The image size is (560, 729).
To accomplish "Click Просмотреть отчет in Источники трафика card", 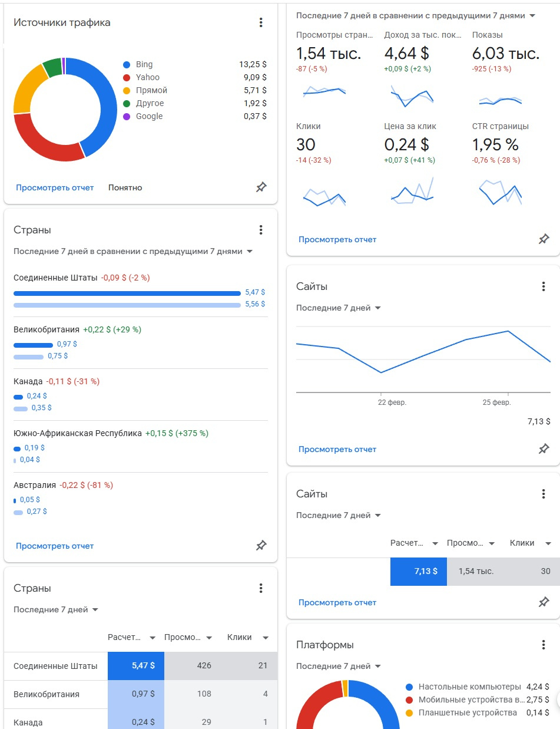I will (55, 187).
